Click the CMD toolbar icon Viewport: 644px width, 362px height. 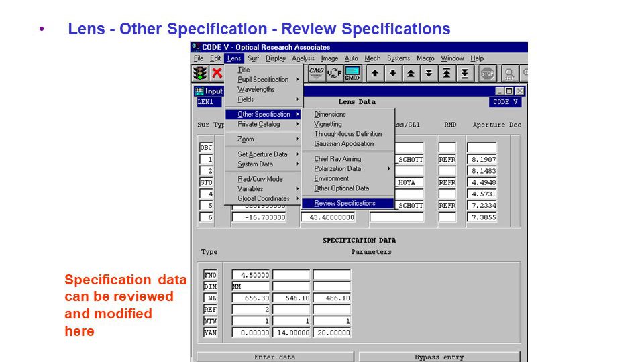tap(316, 74)
